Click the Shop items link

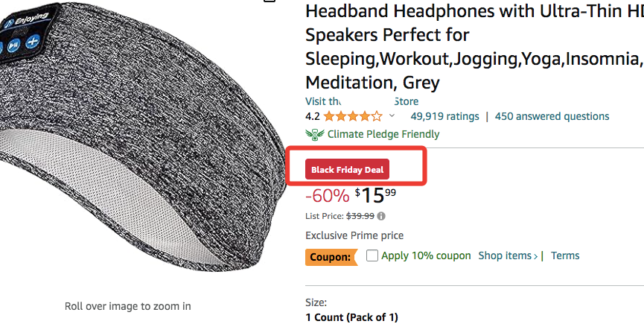click(508, 256)
